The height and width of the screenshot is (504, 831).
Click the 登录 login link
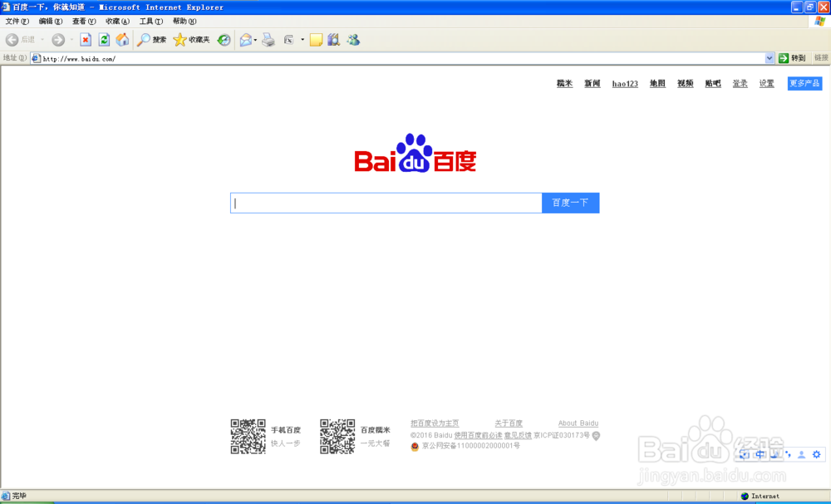coord(740,84)
